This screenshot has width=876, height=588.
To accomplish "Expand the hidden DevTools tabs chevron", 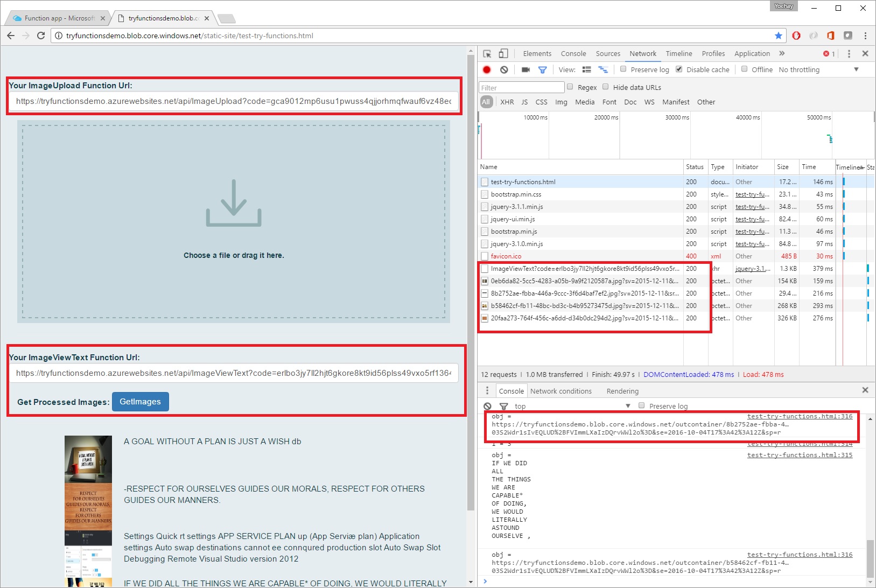I will pos(782,53).
